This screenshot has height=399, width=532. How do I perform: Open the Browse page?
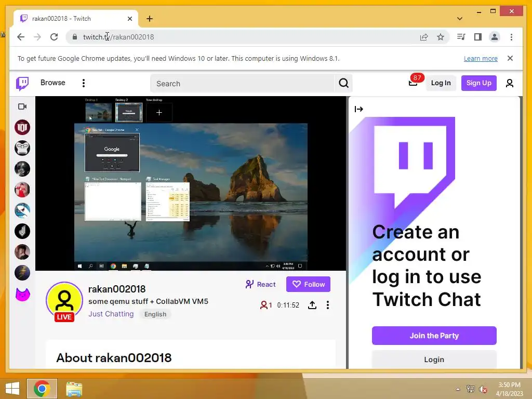[x=52, y=83]
